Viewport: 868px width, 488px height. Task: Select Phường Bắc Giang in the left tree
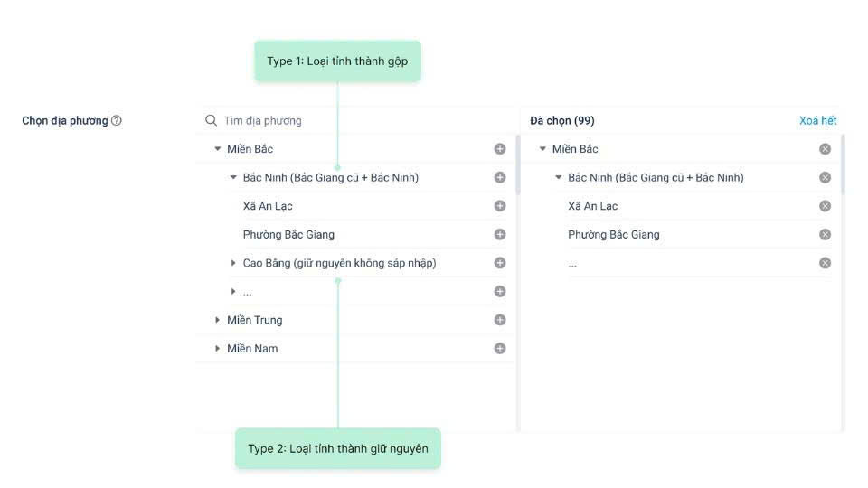click(288, 235)
